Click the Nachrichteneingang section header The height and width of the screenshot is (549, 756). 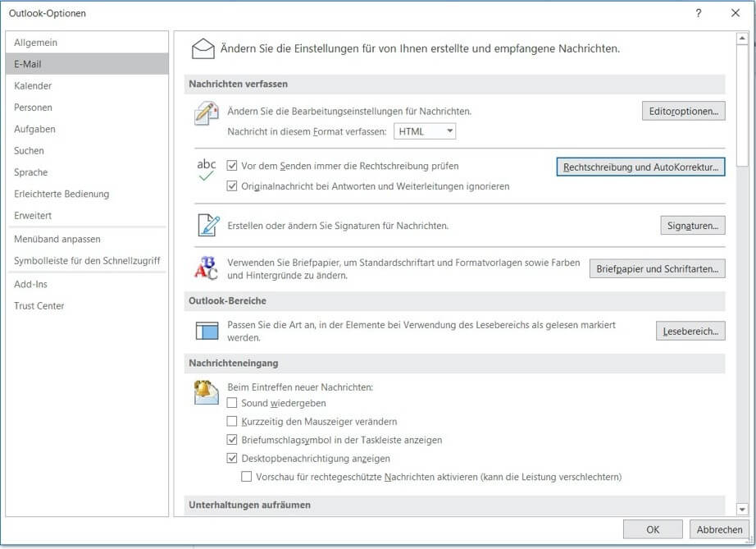click(x=454, y=364)
